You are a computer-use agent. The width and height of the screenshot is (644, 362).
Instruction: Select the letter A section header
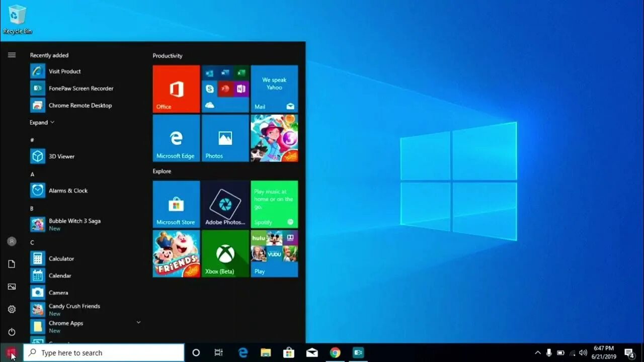tap(32, 174)
